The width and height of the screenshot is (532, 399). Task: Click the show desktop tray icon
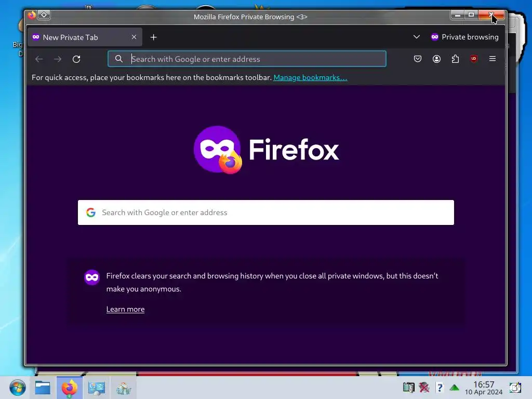515,388
